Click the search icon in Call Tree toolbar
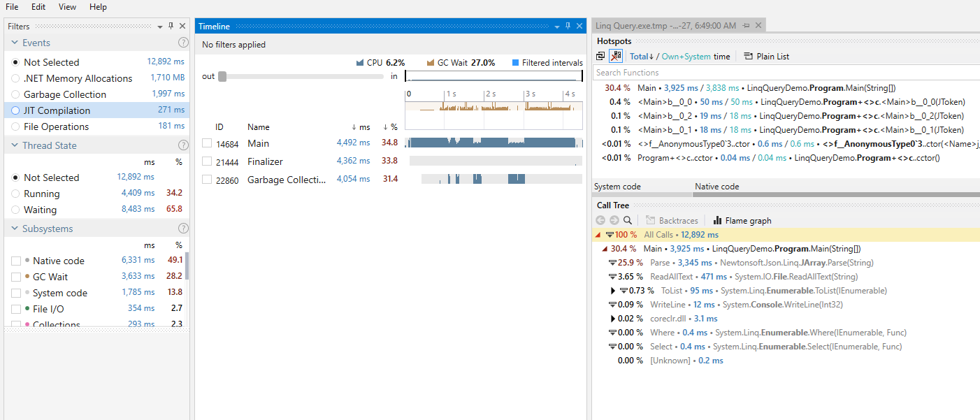Screen dimensions: 980x420 point(627,220)
